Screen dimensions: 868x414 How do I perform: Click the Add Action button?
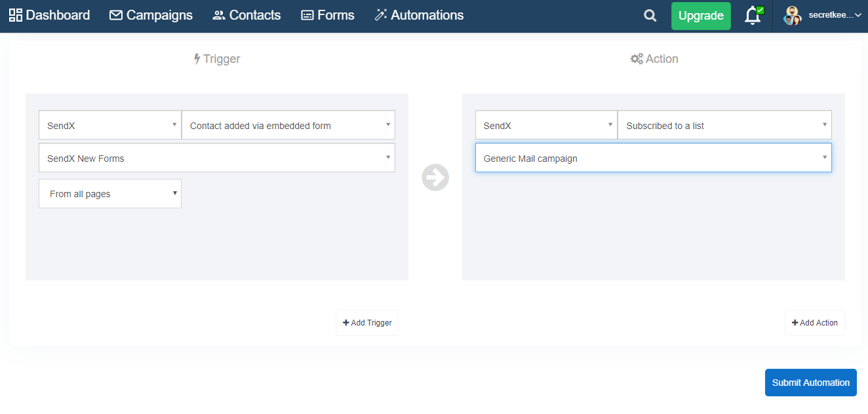tap(815, 323)
